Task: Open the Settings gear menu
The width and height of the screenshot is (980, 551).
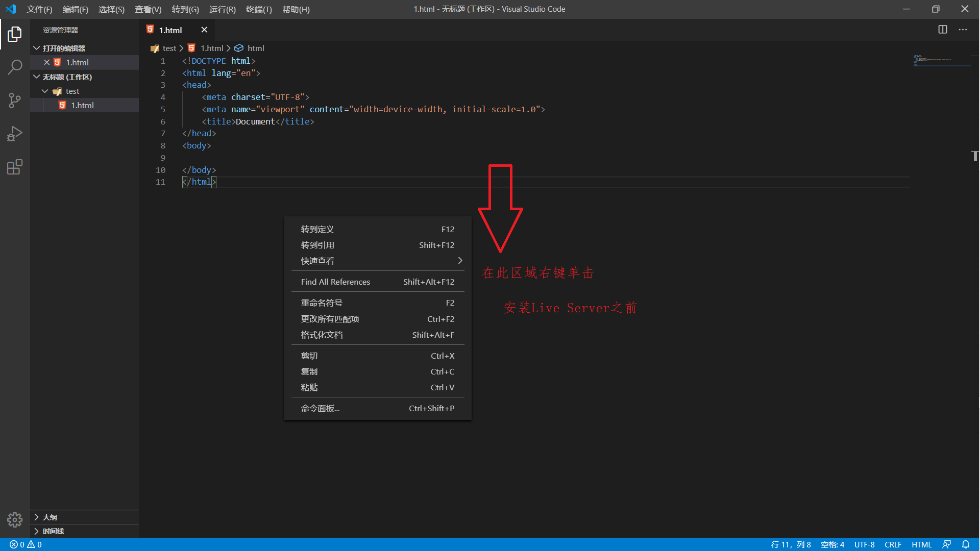Action: [x=15, y=519]
